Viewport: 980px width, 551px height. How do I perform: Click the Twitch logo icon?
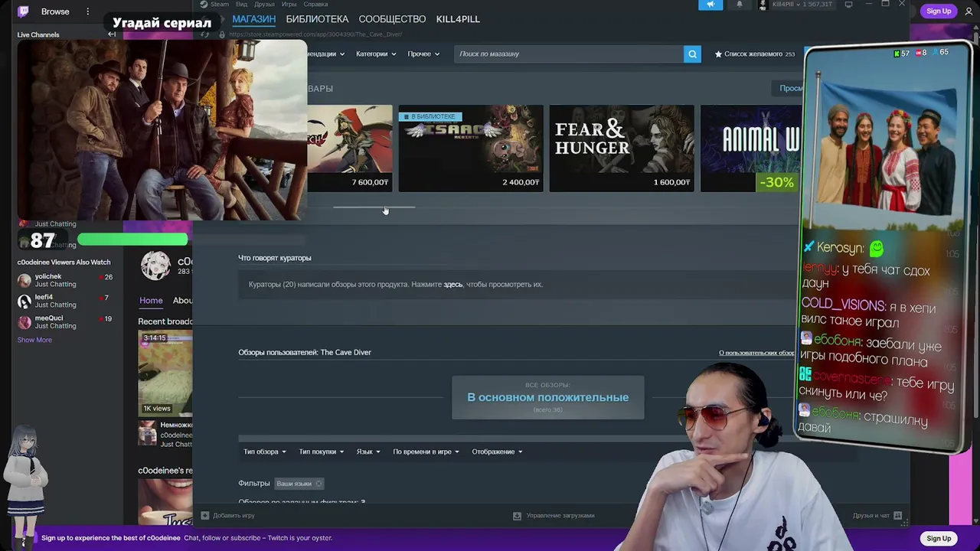(23, 11)
